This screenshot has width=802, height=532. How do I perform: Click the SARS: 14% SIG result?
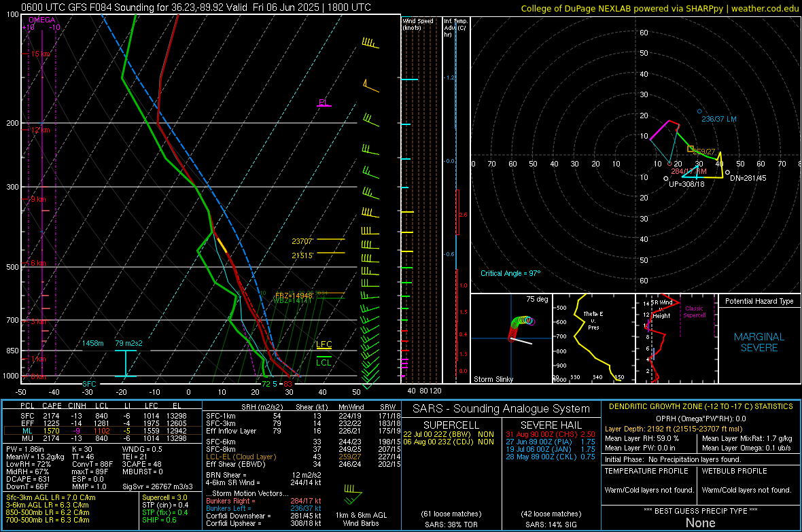click(551, 525)
